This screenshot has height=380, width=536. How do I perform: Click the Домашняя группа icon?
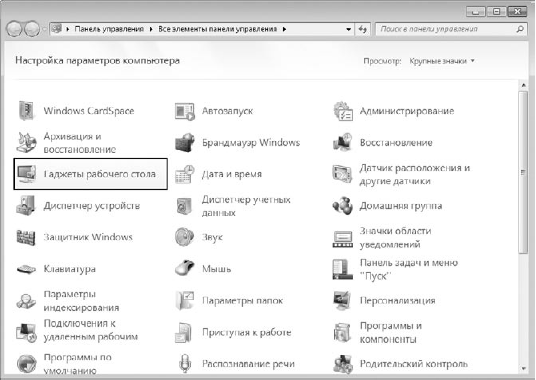(x=343, y=206)
